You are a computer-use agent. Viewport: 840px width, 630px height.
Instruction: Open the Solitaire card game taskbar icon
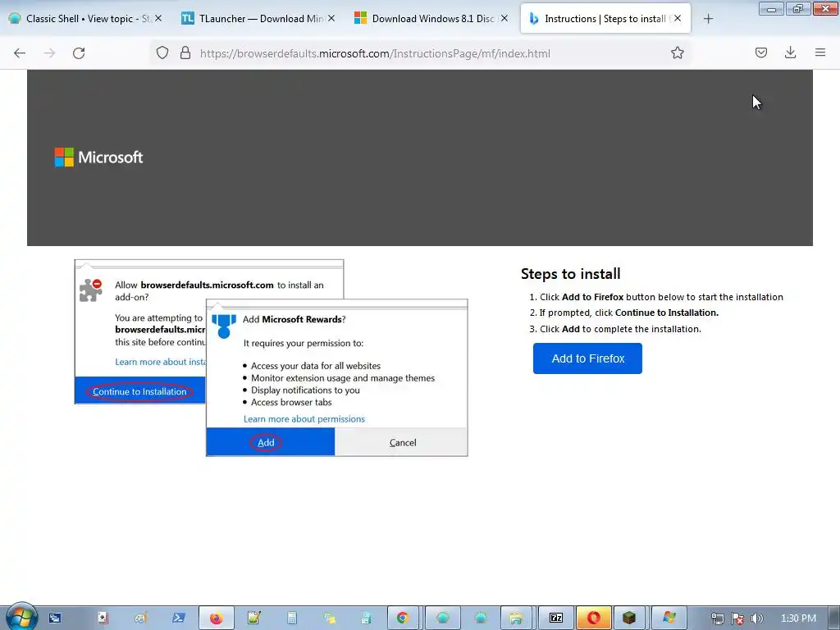(x=103, y=619)
